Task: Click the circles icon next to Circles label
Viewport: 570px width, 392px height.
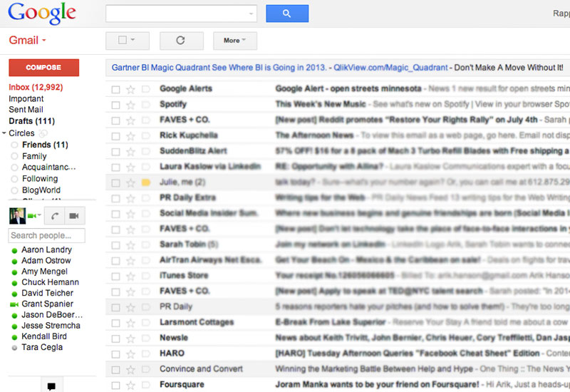Action: pos(43,133)
